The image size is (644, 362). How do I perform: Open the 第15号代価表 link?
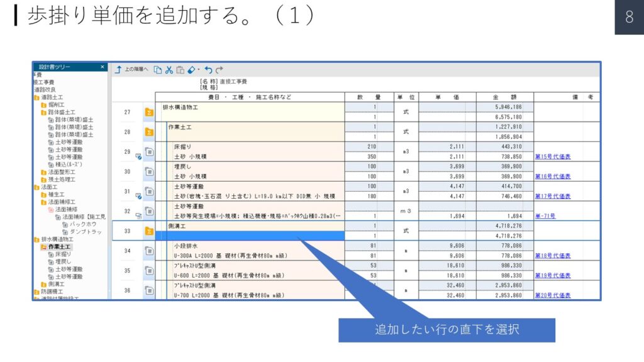(x=553, y=156)
